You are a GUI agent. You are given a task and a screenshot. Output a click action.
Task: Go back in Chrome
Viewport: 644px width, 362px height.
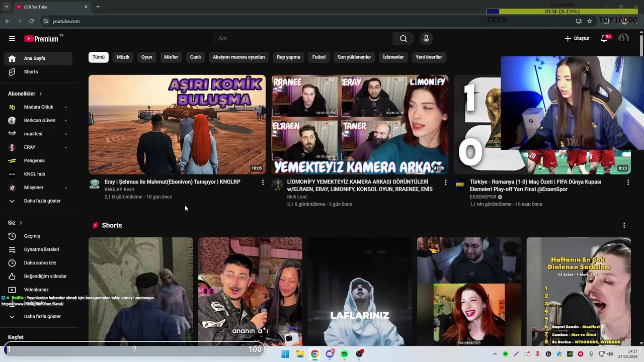click(8, 21)
